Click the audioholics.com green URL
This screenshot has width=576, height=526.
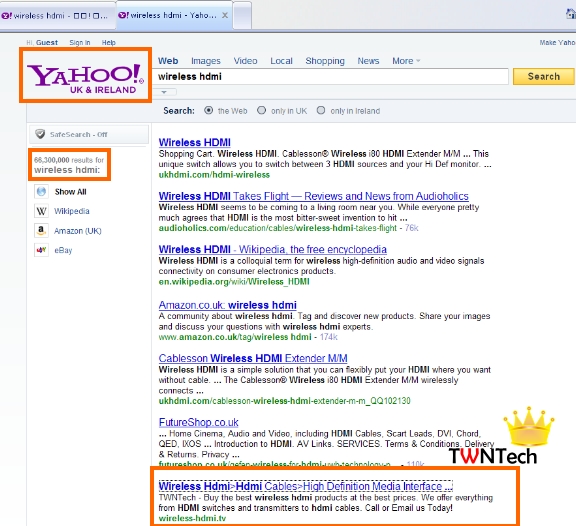pyautogui.click(x=277, y=228)
